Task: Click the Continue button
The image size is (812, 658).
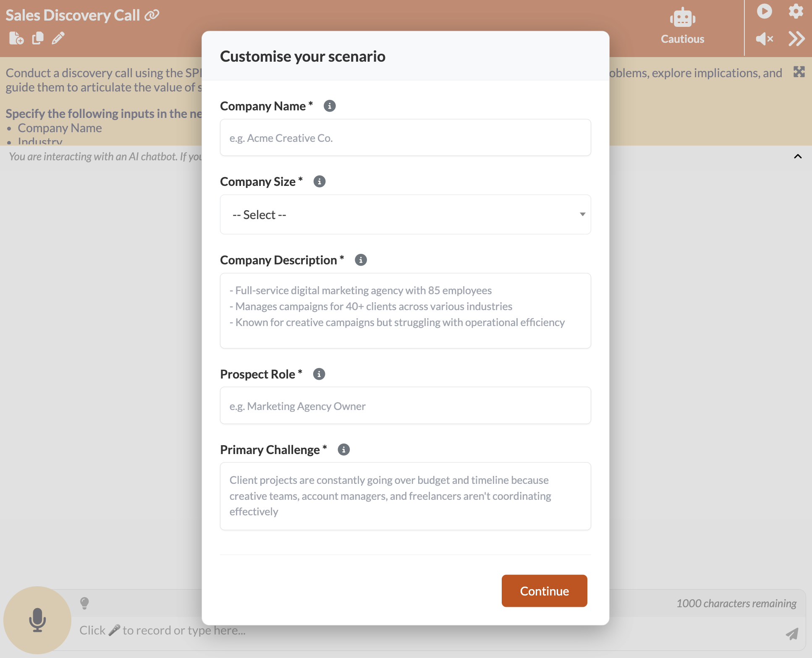Action: (x=544, y=591)
